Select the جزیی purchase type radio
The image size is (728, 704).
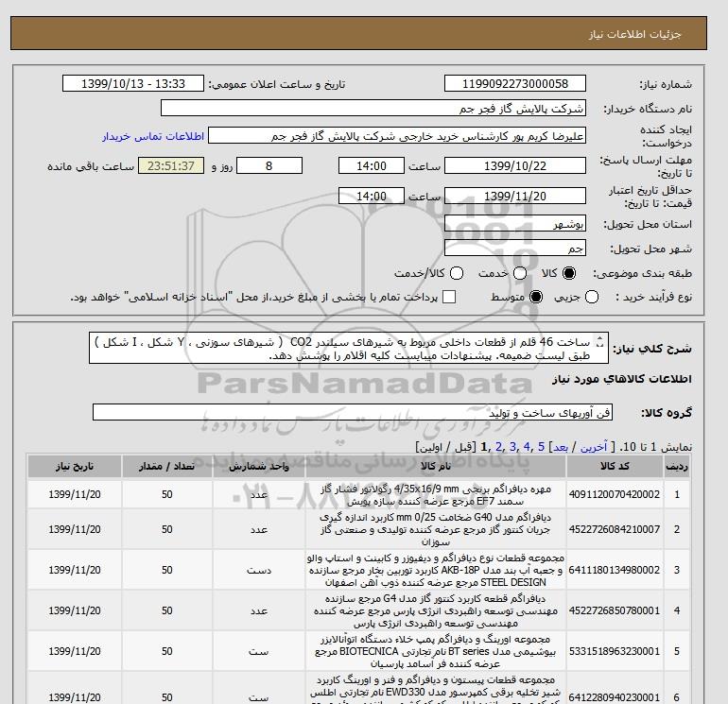(x=592, y=297)
